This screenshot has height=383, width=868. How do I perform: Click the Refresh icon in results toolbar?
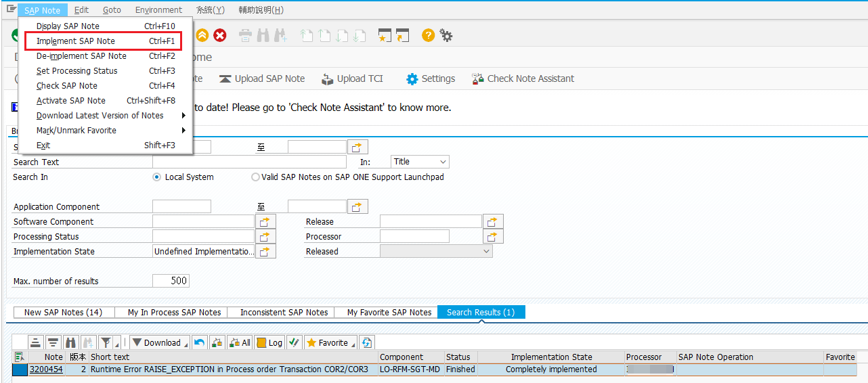[x=366, y=342]
